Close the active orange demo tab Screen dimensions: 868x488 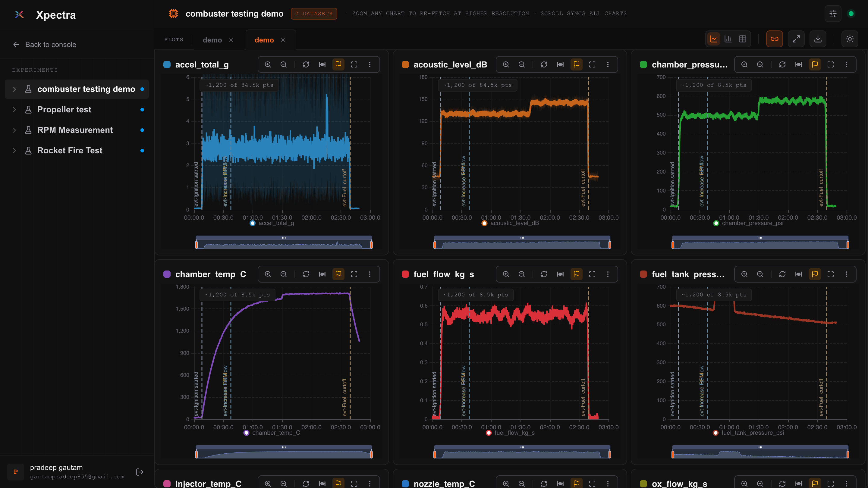pos(283,40)
